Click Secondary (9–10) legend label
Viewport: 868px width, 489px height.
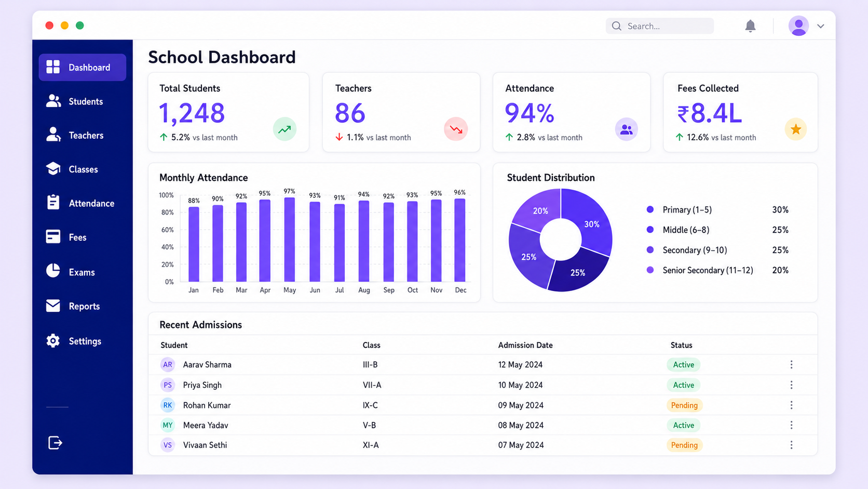pyautogui.click(x=695, y=250)
